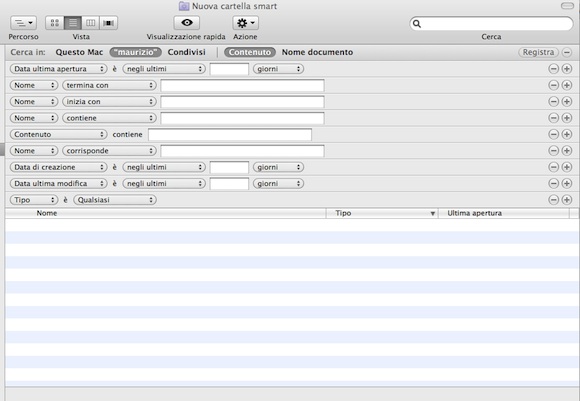Viewport: 580px width, 401px height.
Task: Remove the Tipo criteria row
Action: pyautogui.click(x=553, y=200)
